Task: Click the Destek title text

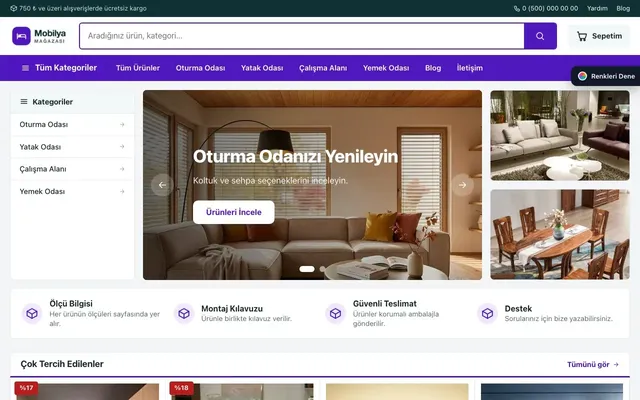Action: (x=518, y=309)
